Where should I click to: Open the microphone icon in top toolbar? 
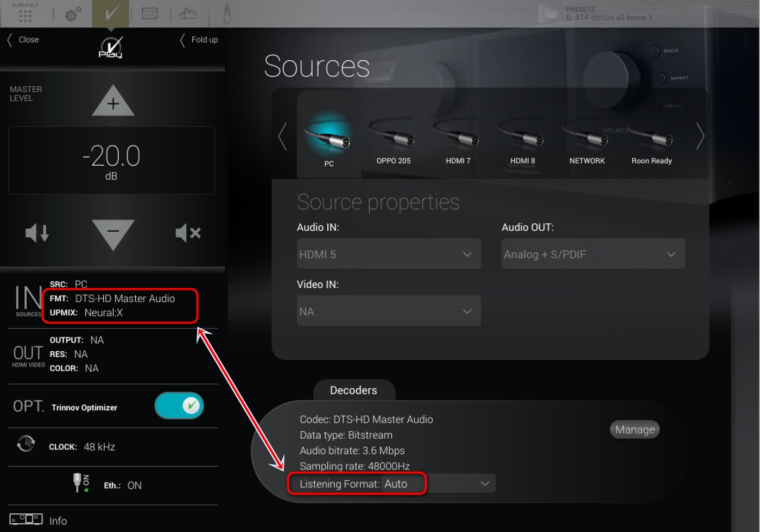(227, 14)
